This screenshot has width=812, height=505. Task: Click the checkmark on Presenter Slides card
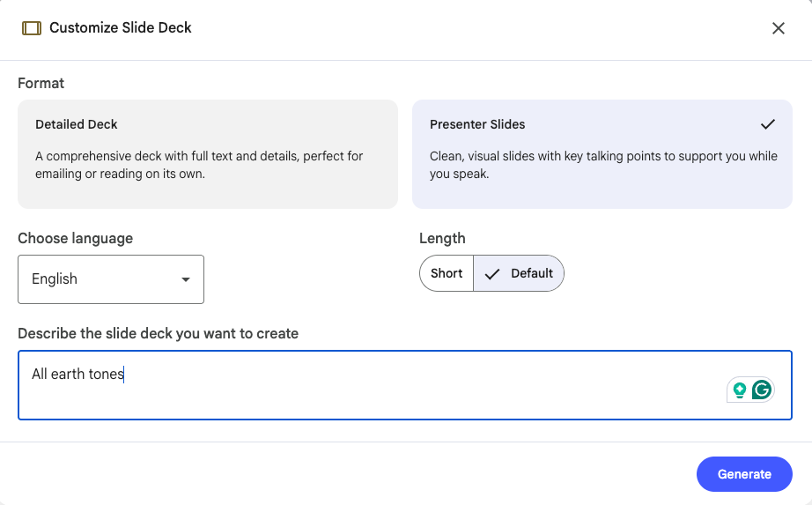pos(768,123)
